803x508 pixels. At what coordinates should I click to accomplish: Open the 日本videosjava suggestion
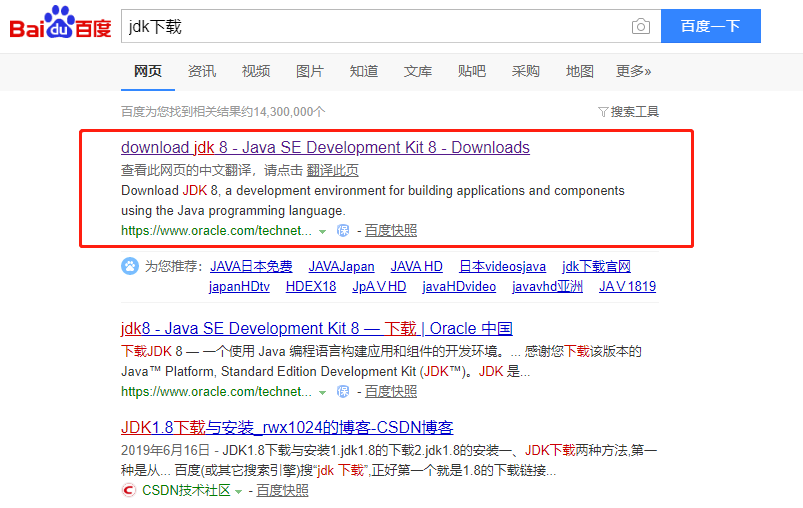pos(502,266)
